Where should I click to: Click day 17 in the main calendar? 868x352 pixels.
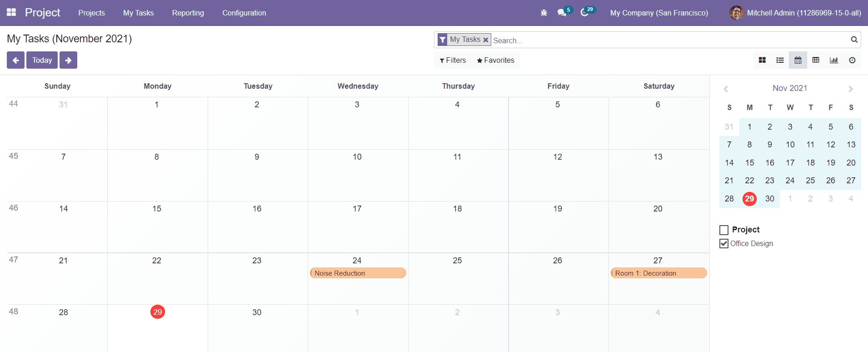[357, 209]
